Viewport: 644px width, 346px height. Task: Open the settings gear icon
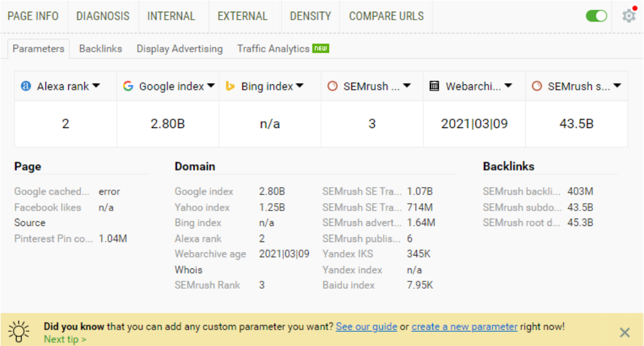pos(629,16)
